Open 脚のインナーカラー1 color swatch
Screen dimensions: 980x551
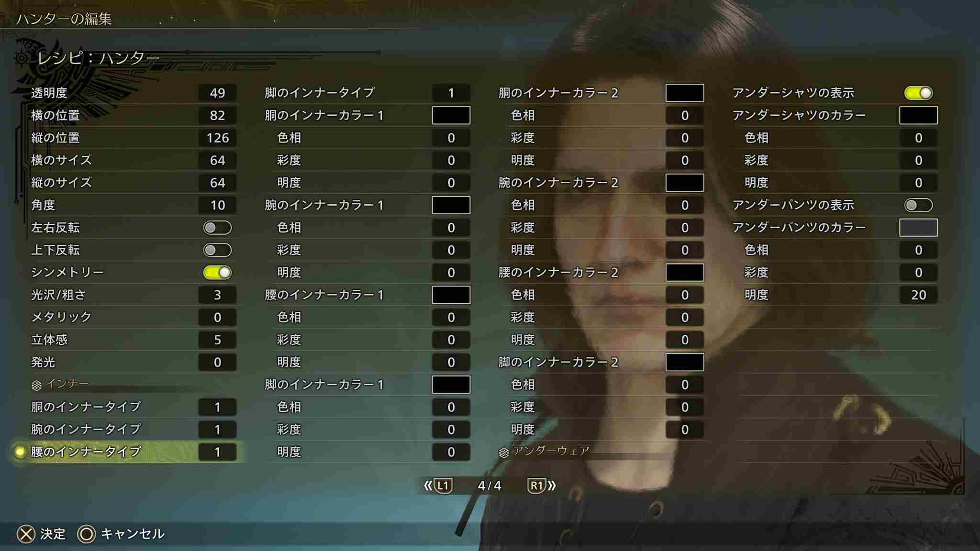pyautogui.click(x=451, y=385)
